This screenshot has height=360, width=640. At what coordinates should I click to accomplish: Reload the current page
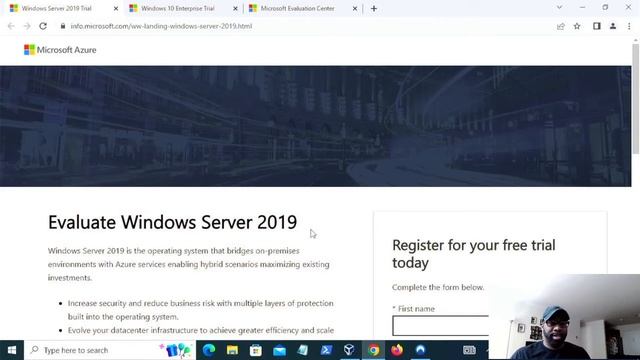(43, 26)
